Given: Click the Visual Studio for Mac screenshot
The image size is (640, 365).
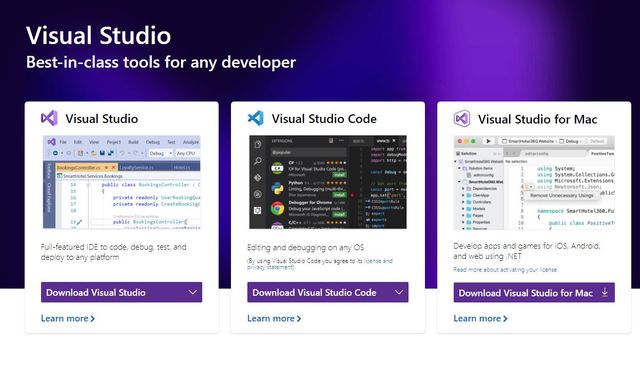Looking at the screenshot, I should pos(534,182).
